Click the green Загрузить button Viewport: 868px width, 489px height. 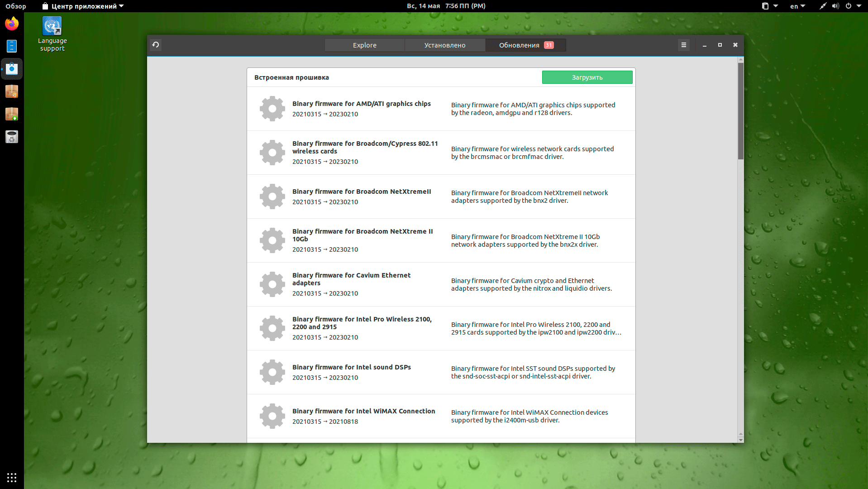(x=587, y=77)
